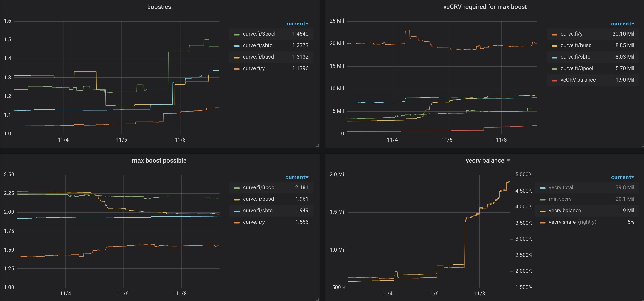This screenshot has width=644, height=301.
Task: Open the max boost possible panel menu
Action: point(159,161)
